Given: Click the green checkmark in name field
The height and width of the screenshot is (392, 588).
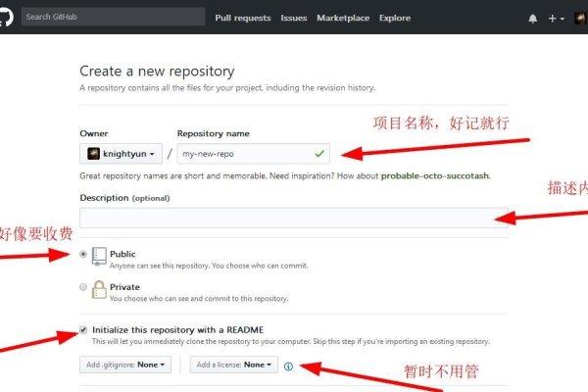Looking at the screenshot, I should click(x=319, y=154).
